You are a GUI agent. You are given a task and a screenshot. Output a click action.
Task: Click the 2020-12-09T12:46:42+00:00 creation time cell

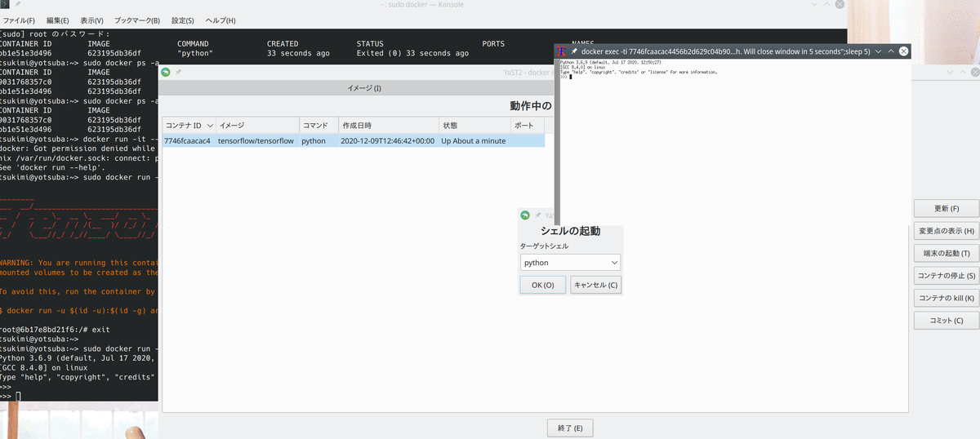387,141
